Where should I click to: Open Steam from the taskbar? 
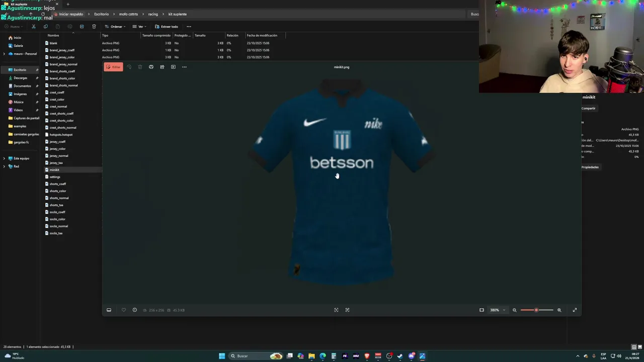[400, 356]
